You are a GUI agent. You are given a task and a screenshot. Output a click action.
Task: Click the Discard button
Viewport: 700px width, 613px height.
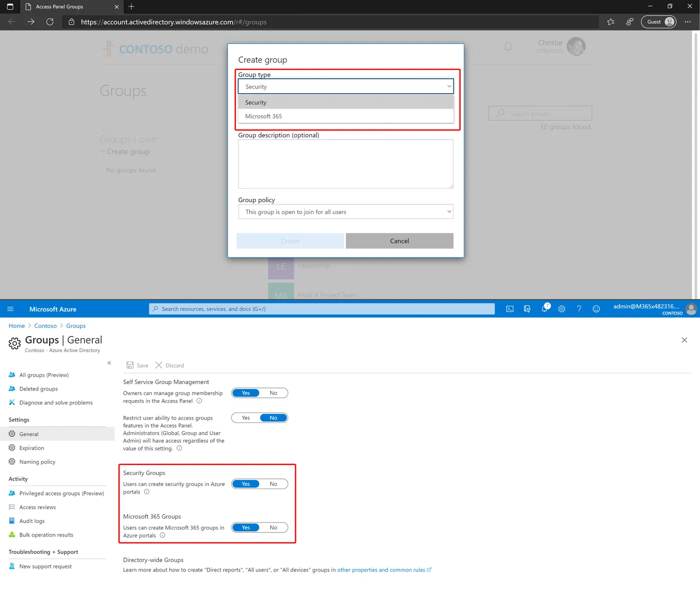pos(170,365)
